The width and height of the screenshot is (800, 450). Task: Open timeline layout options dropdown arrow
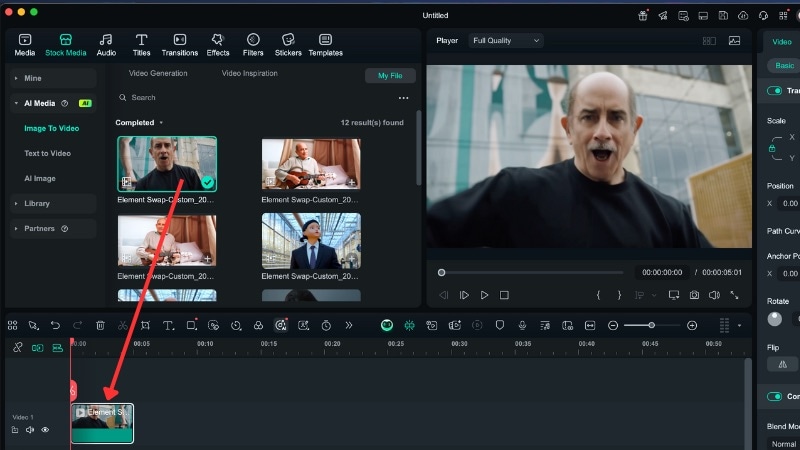tap(739, 326)
